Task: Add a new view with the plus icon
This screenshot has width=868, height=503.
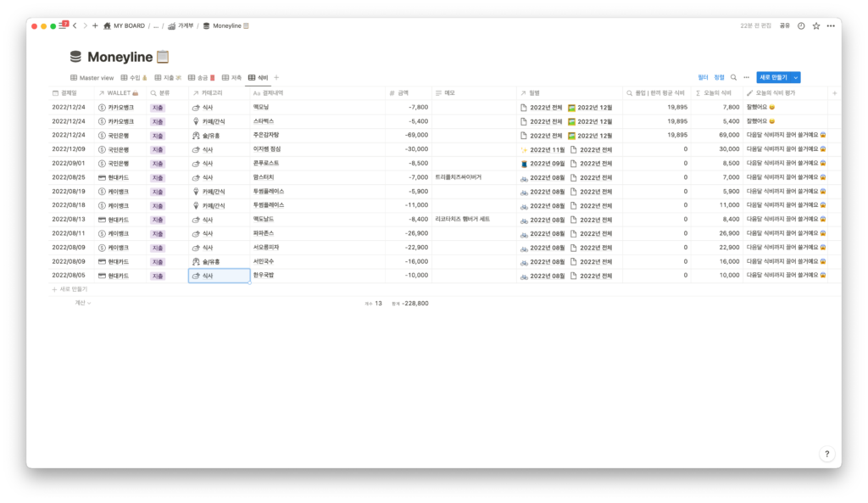Action: [x=276, y=78]
